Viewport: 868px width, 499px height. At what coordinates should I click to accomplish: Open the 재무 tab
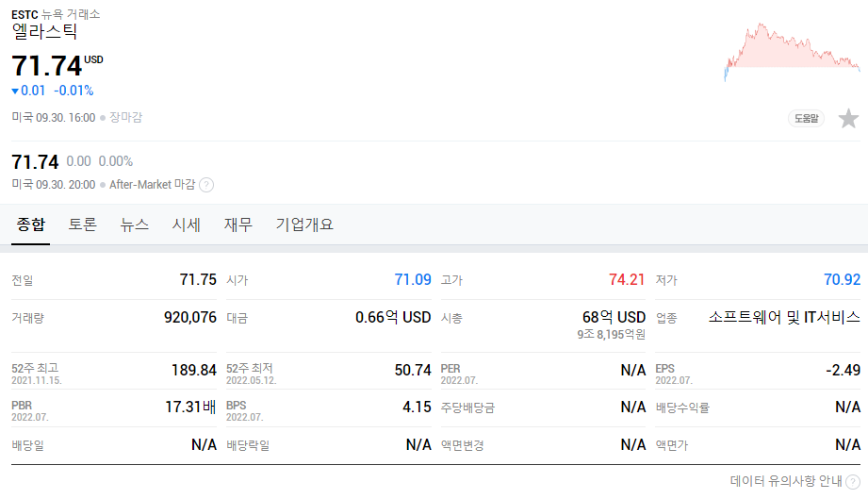click(x=238, y=225)
